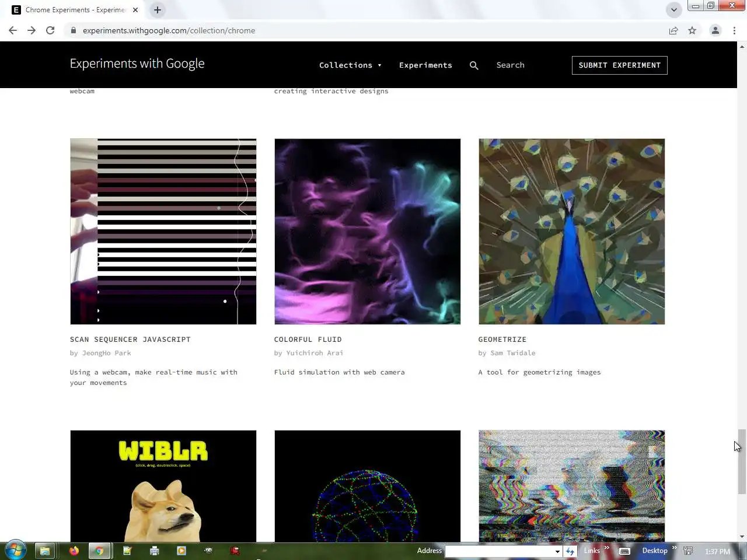Go to the Experiments menu item
Screen dimensions: 747x560
tap(425, 65)
